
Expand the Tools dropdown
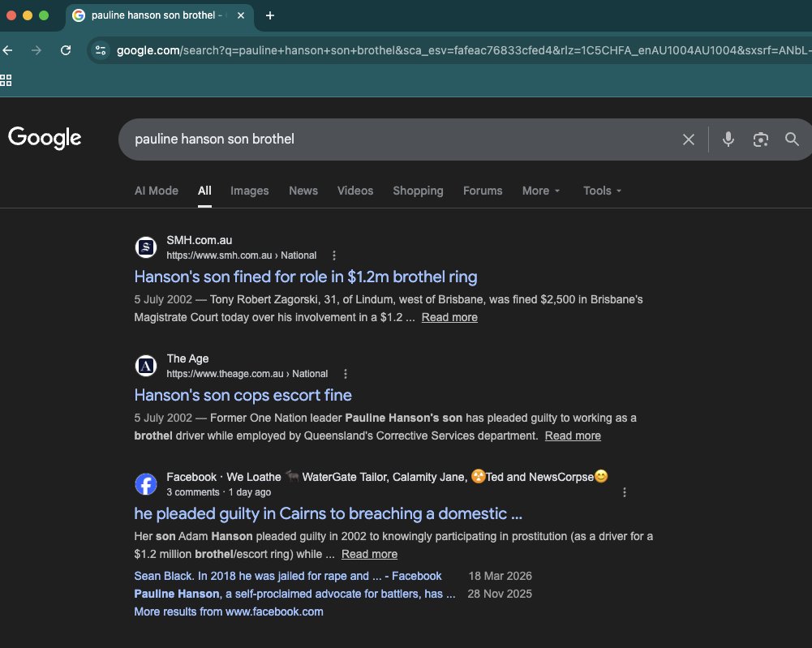pyautogui.click(x=602, y=191)
